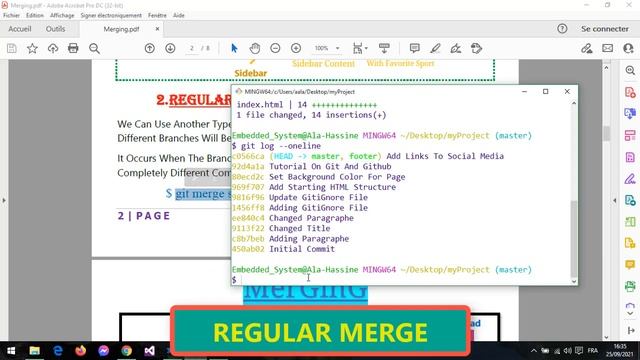640x360 pixels.
Task: Activate the Hand pan tool
Action: [x=255, y=49]
